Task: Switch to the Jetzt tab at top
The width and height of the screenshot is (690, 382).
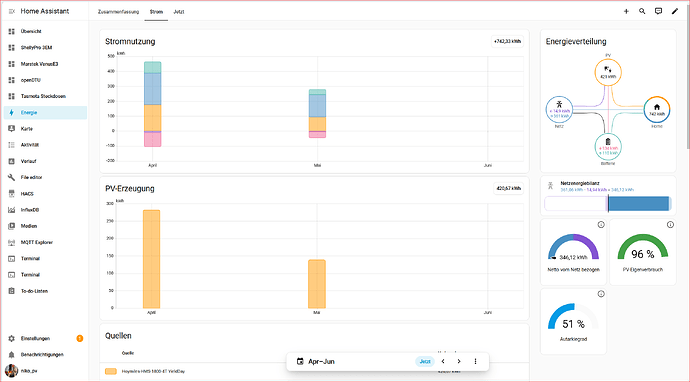Action: (x=179, y=12)
